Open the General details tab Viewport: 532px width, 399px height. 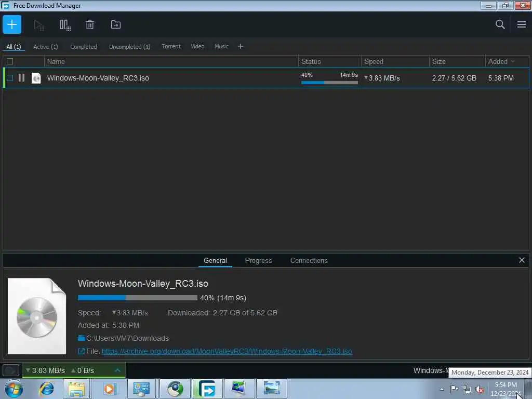(215, 260)
